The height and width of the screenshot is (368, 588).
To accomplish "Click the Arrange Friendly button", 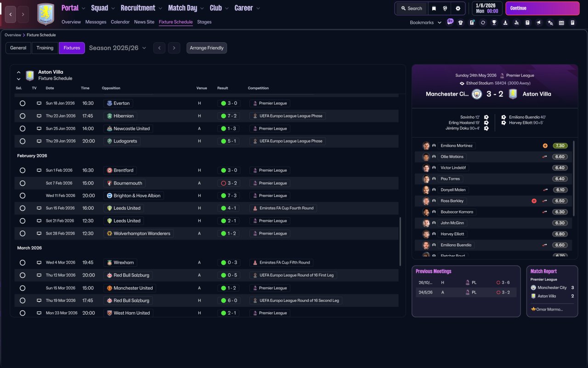I will 207,48.
